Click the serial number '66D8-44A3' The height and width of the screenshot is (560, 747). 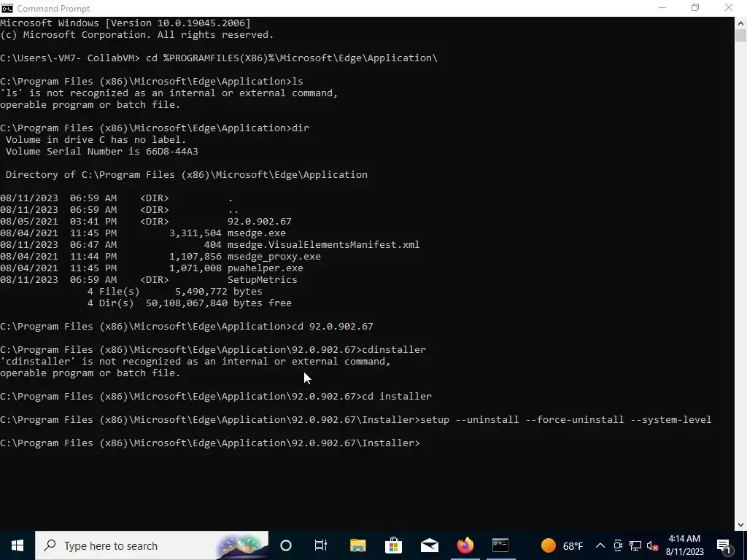(172, 152)
